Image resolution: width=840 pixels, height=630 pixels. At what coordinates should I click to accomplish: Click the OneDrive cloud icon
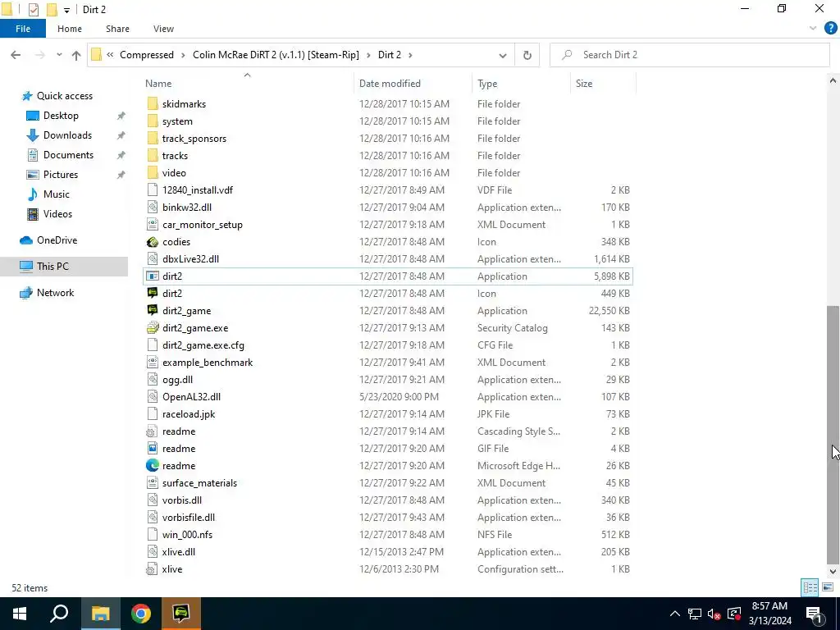click(26, 240)
